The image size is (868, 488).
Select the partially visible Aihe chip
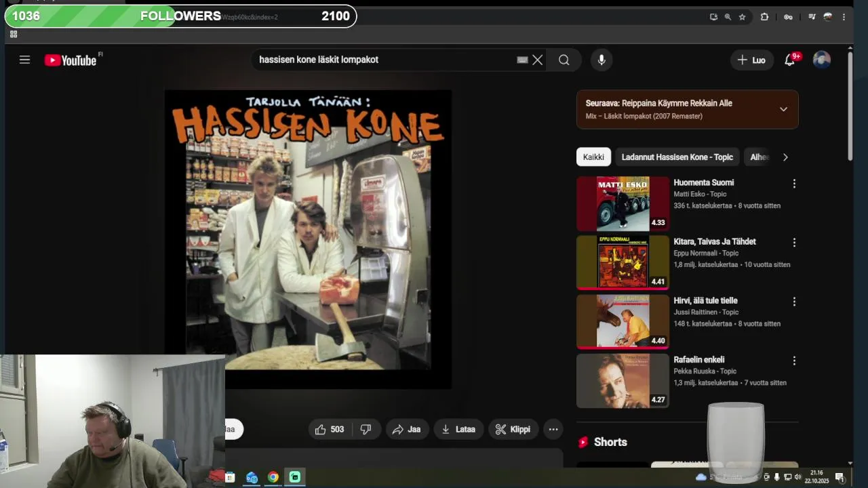tap(759, 157)
